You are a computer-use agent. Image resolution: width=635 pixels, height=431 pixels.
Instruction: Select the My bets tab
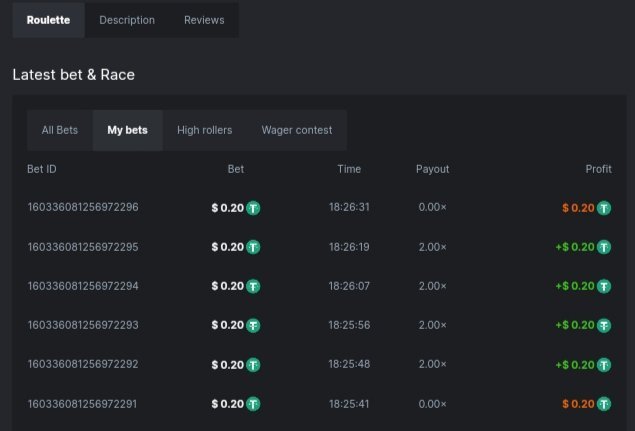127,130
